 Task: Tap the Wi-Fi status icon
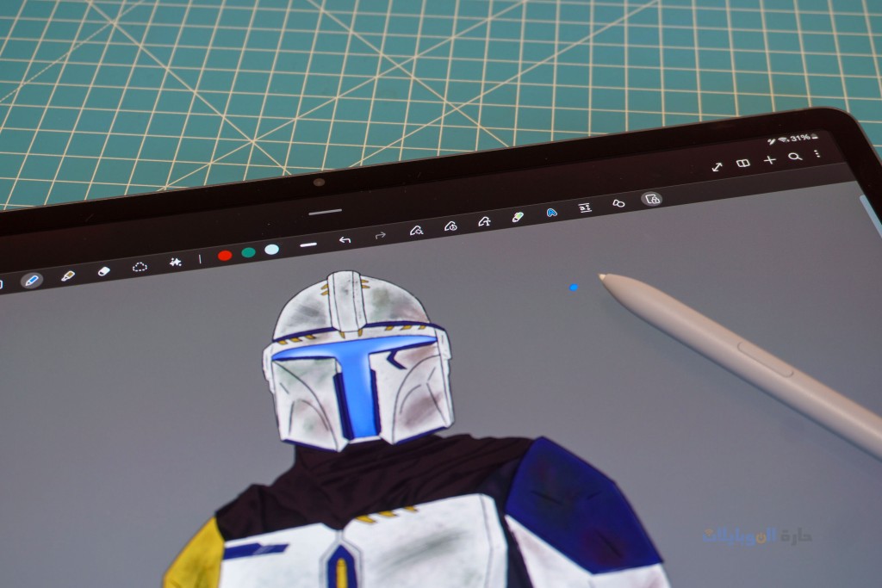click(x=783, y=140)
